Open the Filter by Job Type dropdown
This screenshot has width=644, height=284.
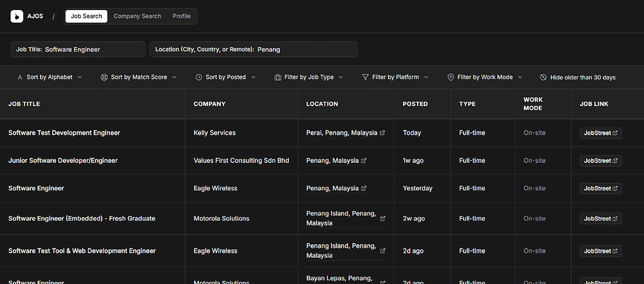309,77
